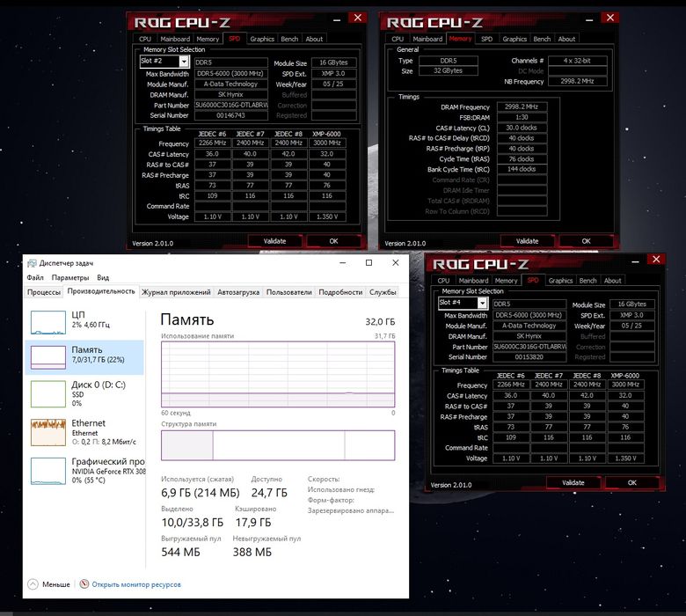This screenshot has height=616, width=686.
Task: Open About tab in Slot #2 CPU-Z window
Action: pyautogui.click(x=314, y=39)
